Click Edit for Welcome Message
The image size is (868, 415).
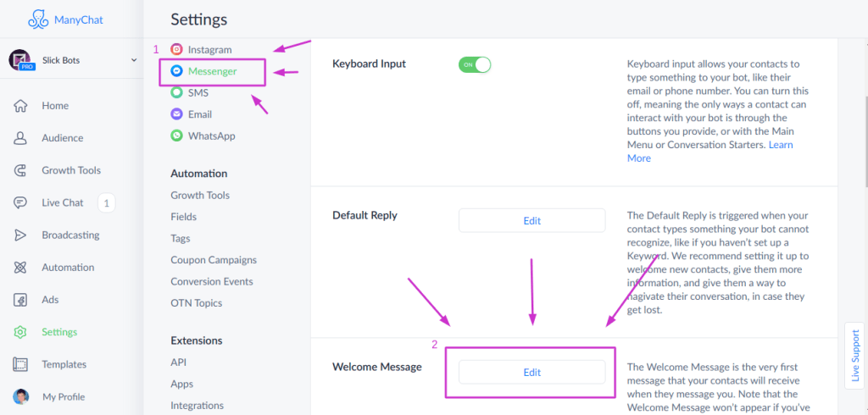(532, 373)
